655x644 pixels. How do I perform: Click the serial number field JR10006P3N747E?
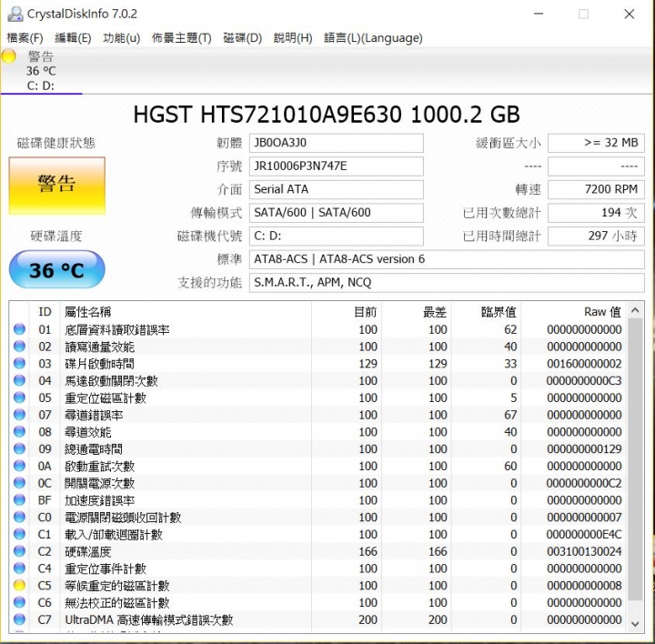(x=337, y=166)
